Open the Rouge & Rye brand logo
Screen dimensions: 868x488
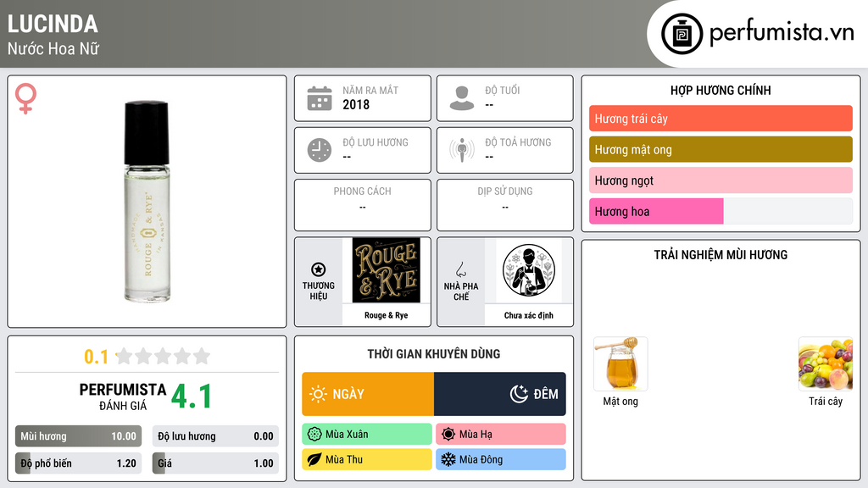pos(387,270)
